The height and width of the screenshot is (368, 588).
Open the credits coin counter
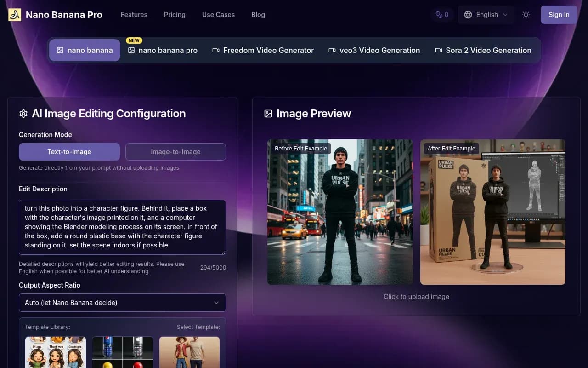442,15
